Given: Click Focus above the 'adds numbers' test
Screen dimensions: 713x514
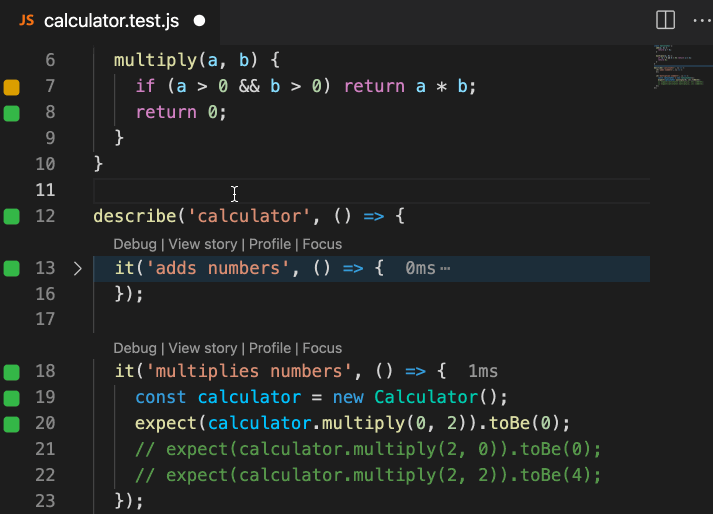Looking at the screenshot, I should [322, 244].
